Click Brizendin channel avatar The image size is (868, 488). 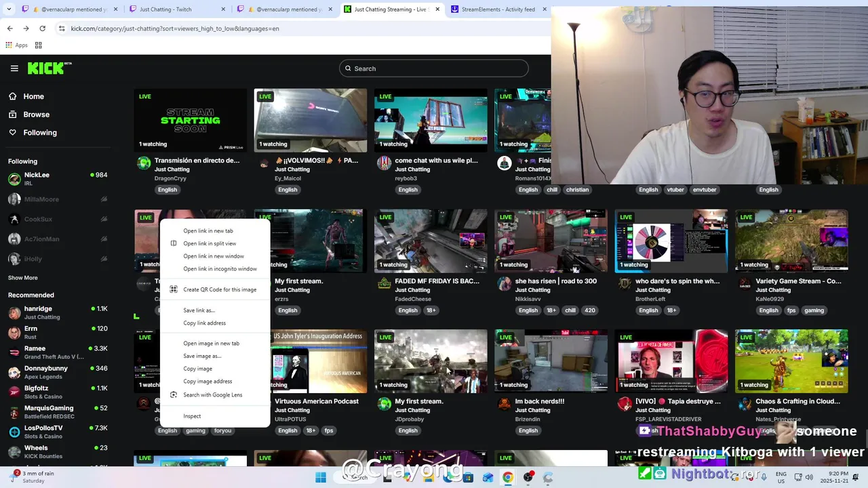tap(504, 403)
